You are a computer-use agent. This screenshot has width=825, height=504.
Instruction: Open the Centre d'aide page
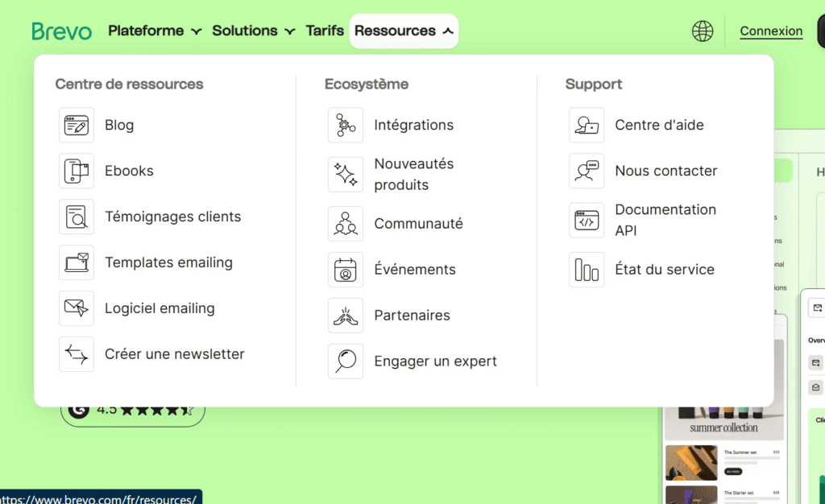pyautogui.click(x=659, y=125)
